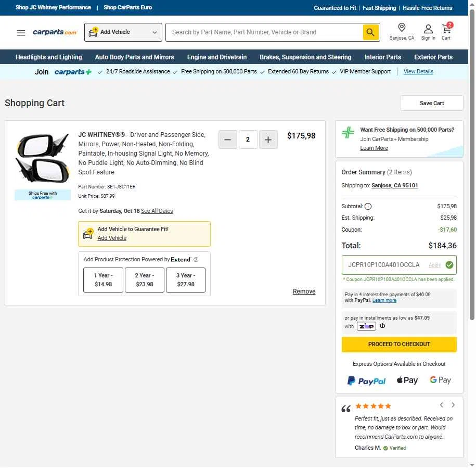Select 3 Year protection for $27.98
Viewport: 476px width, 470px height.
pyautogui.click(x=186, y=280)
